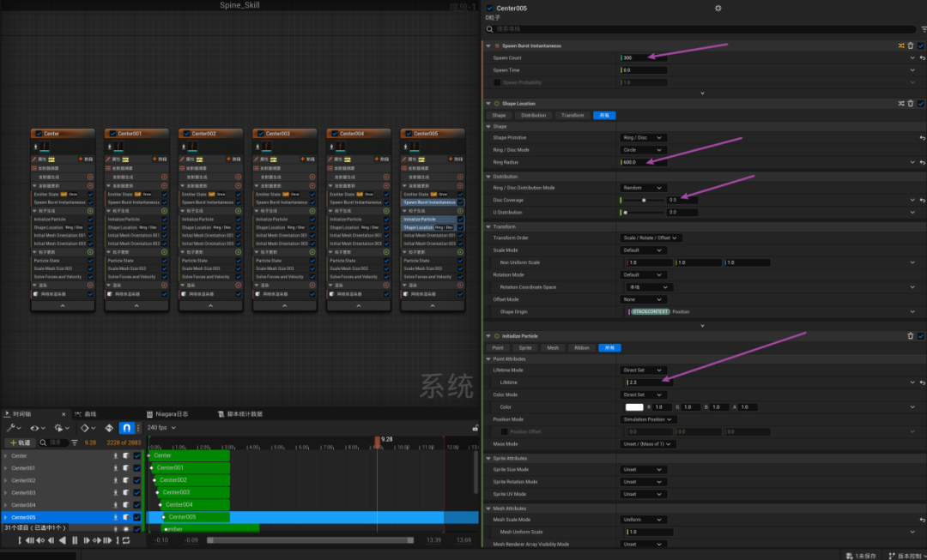Screen dimensions: 927x560
Task: Open the timeline playback options menu
Action: pyautogui.click(x=62, y=428)
